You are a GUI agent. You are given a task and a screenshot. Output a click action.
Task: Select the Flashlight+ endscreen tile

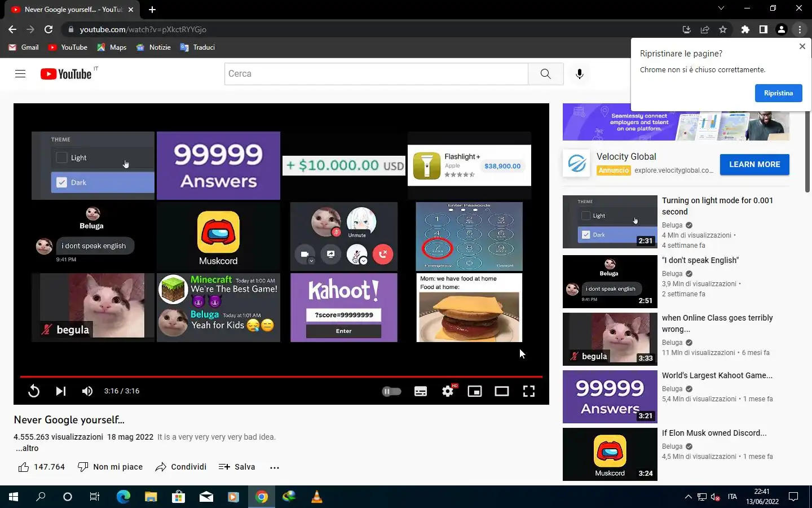(469, 165)
